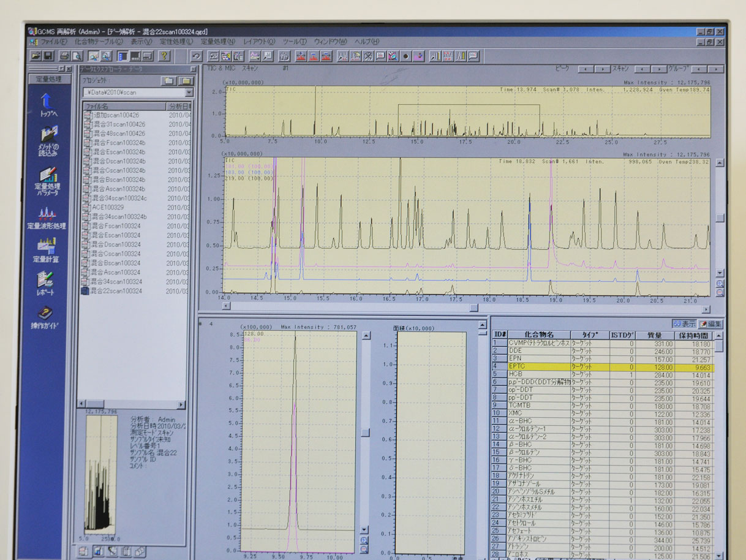Click the ピーク next arrow button
The width and height of the screenshot is (746, 560).
[601, 69]
